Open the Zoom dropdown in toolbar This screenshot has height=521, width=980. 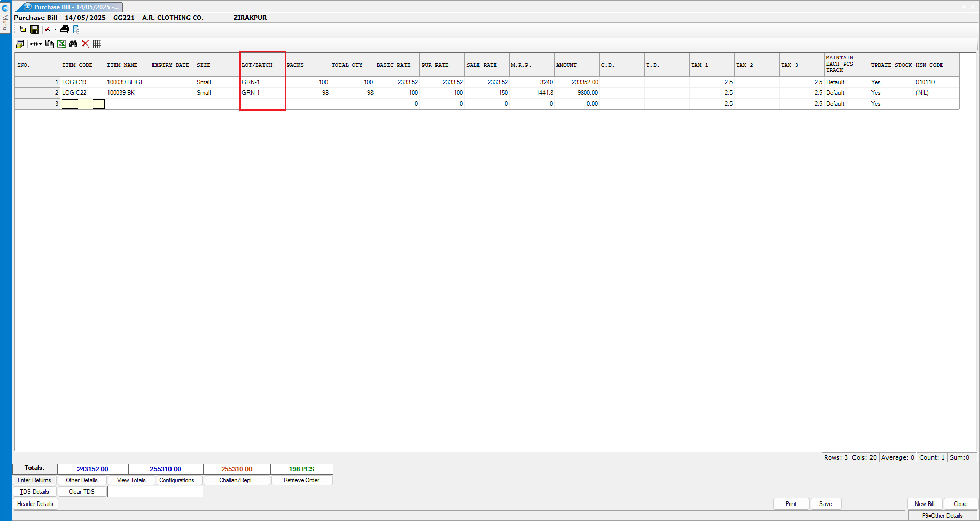51,29
